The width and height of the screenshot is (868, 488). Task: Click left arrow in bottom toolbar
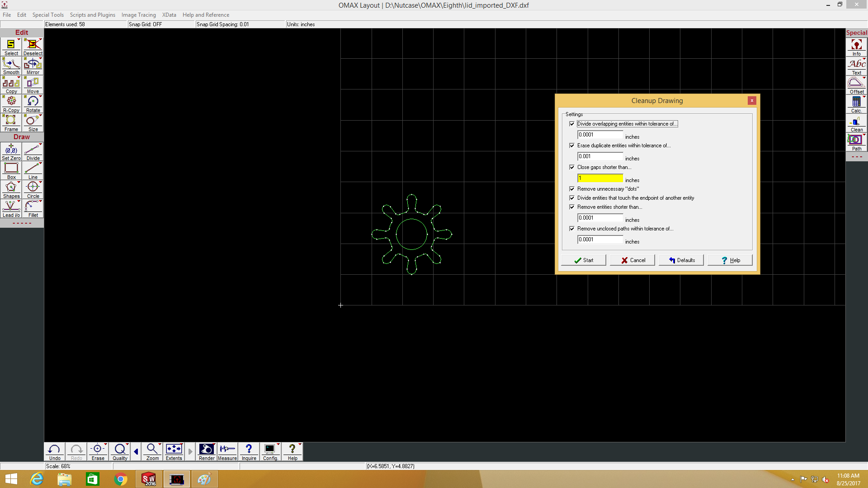136,451
